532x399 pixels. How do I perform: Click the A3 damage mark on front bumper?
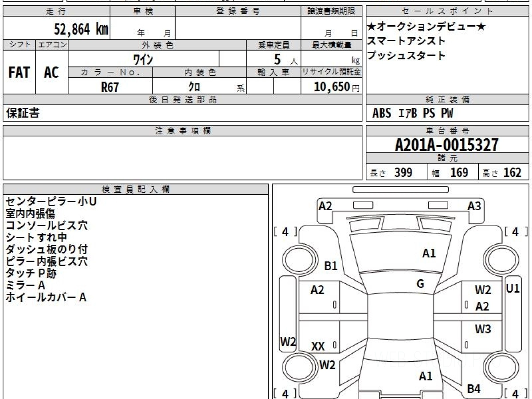(474, 206)
